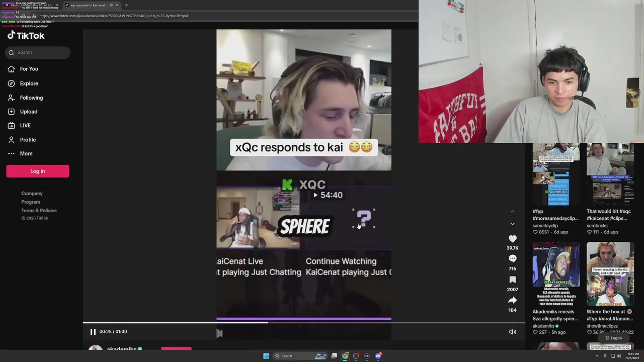Go to next video with down chevron
Image resolution: width=644 pixels, height=362 pixels.
(512, 224)
